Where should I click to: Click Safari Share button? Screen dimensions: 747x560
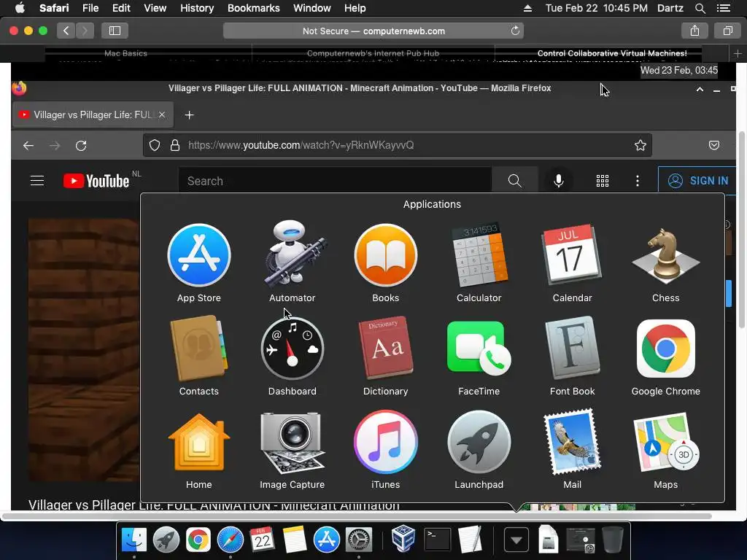point(694,31)
